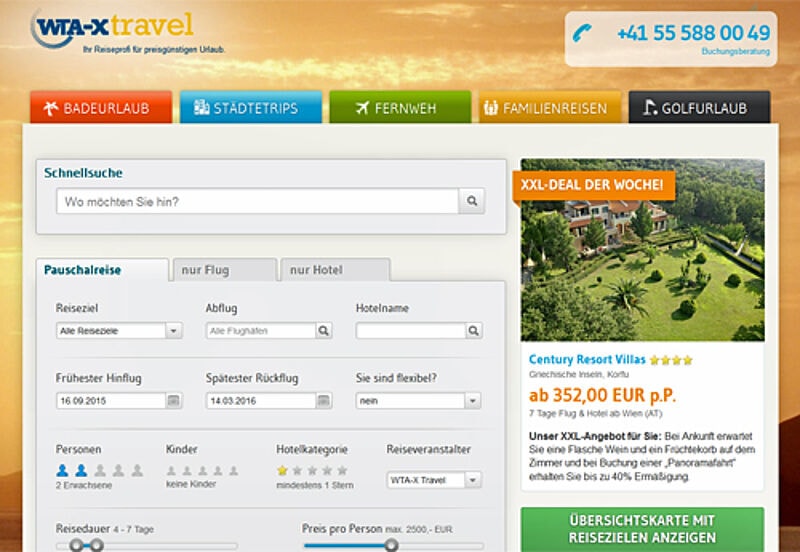Open the Badeurlaub navigation menu
Viewport: 800px width, 552px height.
pyautogui.click(x=101, y=108)
